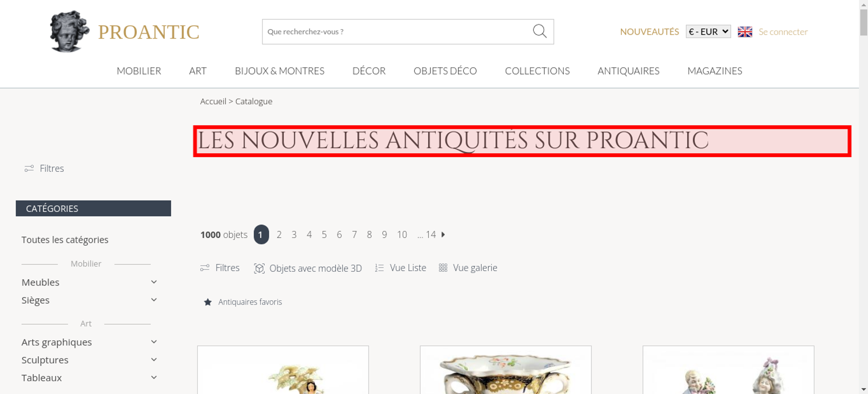868x394 pixels.
Task: Click the 3D model cube icon
Action: click(259, 268)
